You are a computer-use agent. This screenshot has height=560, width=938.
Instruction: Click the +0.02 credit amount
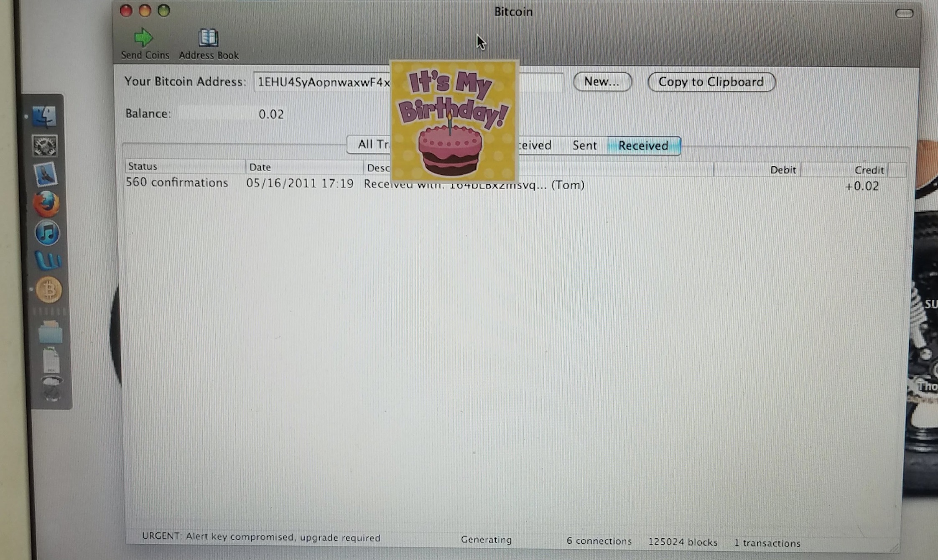coord(862,186)
